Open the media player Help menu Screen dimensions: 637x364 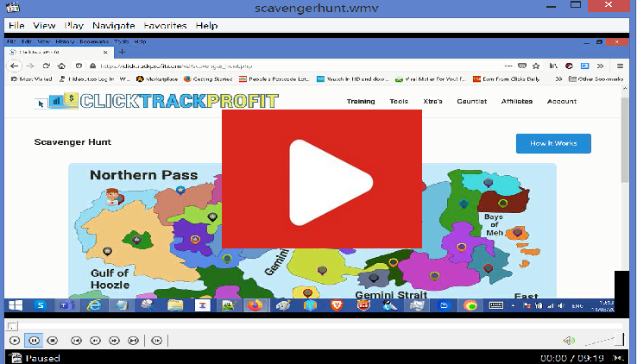pyautogui.click(x=207, y=26)
